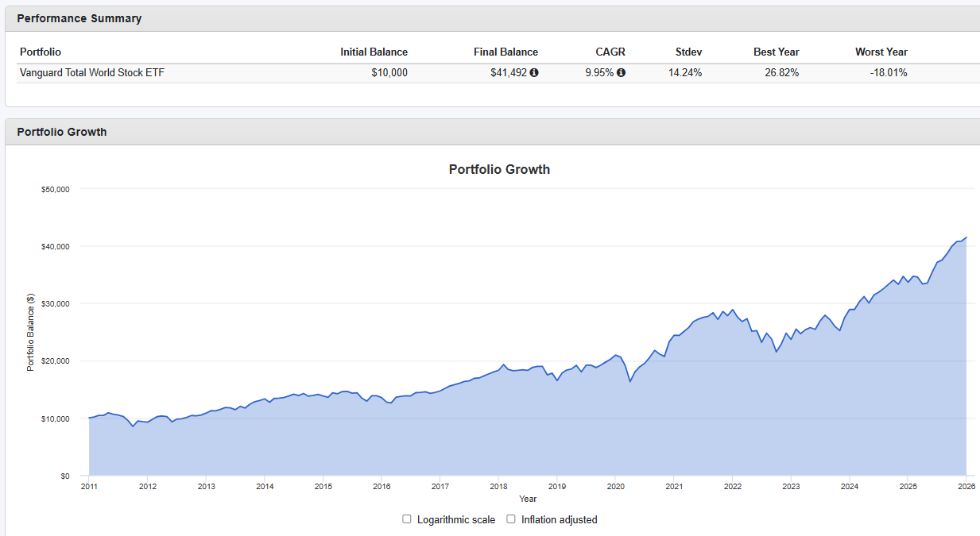980x536 pixels.
Task: Click the Portfolio column header
Action: (x=41, y=52)
